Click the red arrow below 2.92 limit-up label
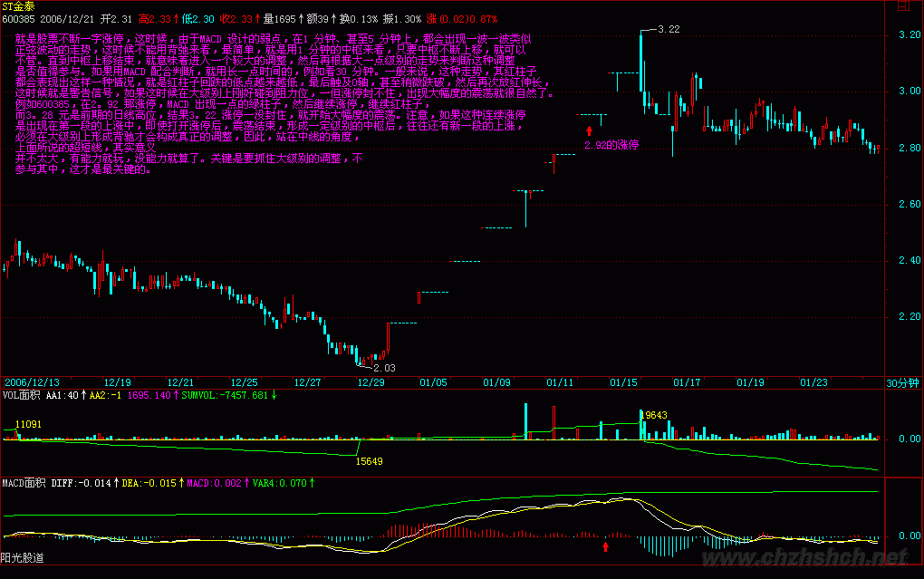The height and width of the screenshot is (579, 924). pyautogui.click(x=589, y=131)
